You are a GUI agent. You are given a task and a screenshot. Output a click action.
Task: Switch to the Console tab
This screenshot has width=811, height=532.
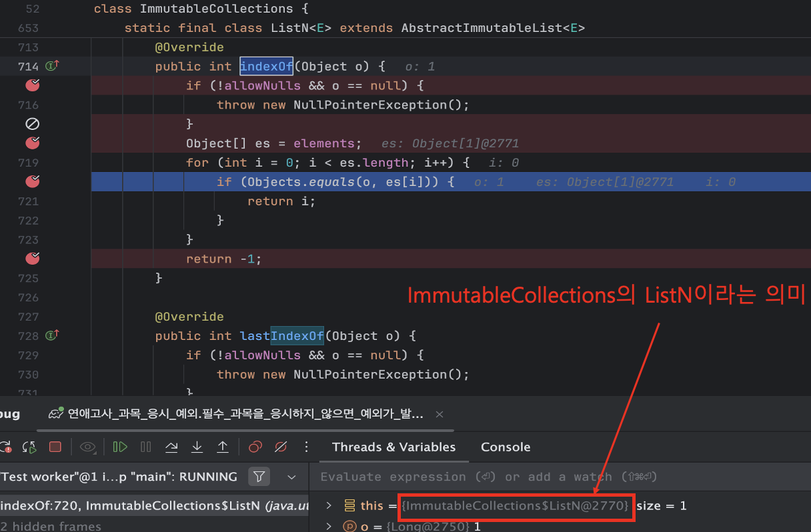pyautogui.click(x=506, y=447)
